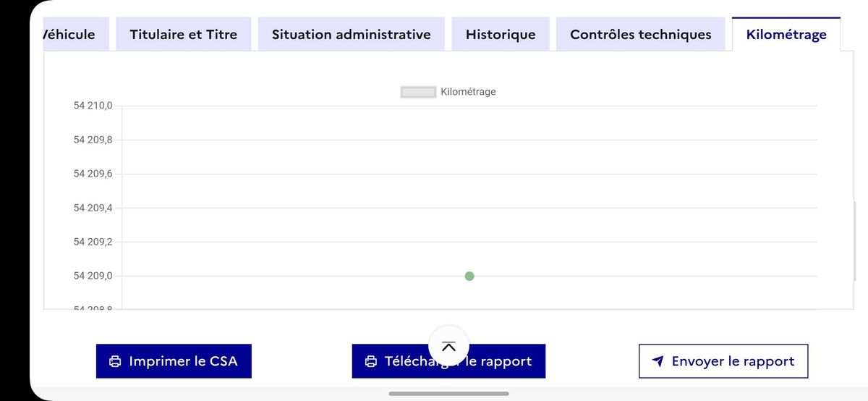Screen dimensions: 868x401
Task: Click the 54 209,4 axis label
Action: [x=93, y=208]
